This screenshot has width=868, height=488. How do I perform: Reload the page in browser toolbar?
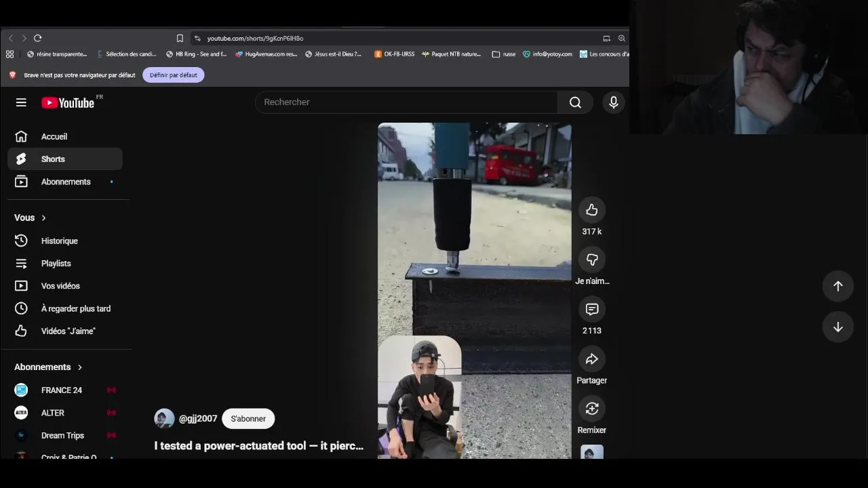coord(38,38)
